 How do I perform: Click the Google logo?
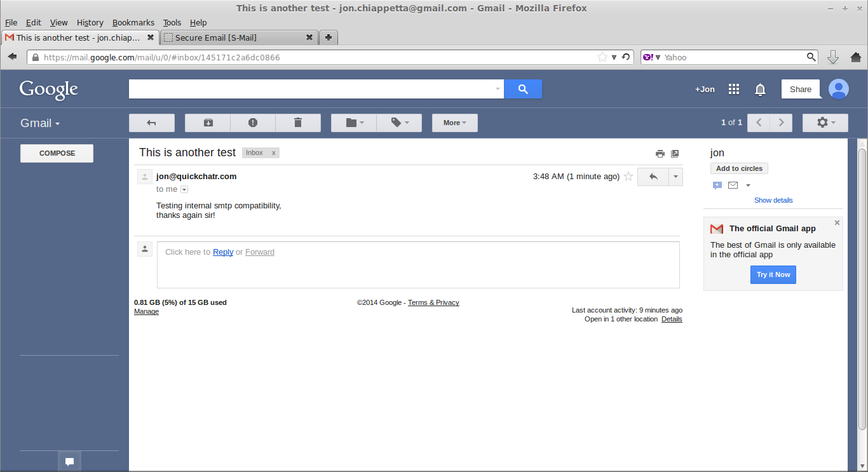click(49, 90)
